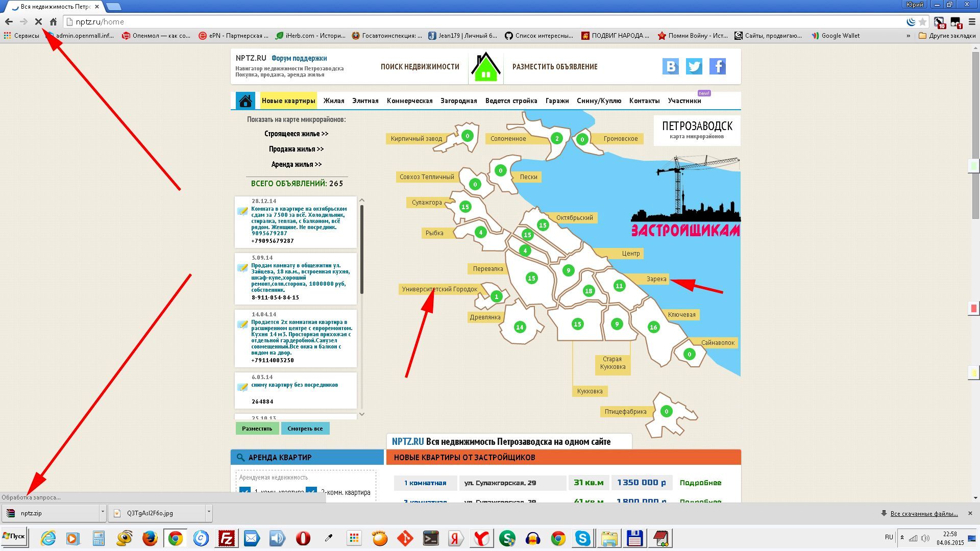Click the listings panel scrollbar thumb
Screen dimensions: 980x551
point(362,249)
